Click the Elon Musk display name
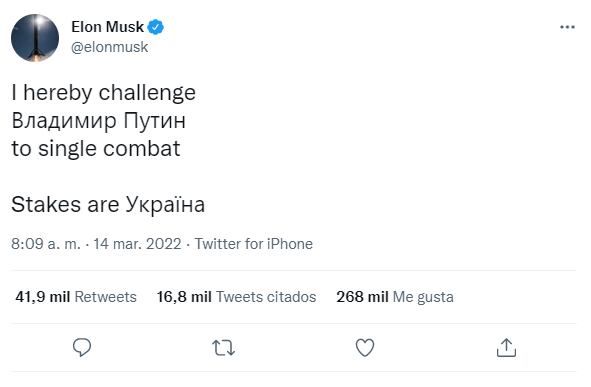This screenshot has height=387, width=591. coord(107,27)
